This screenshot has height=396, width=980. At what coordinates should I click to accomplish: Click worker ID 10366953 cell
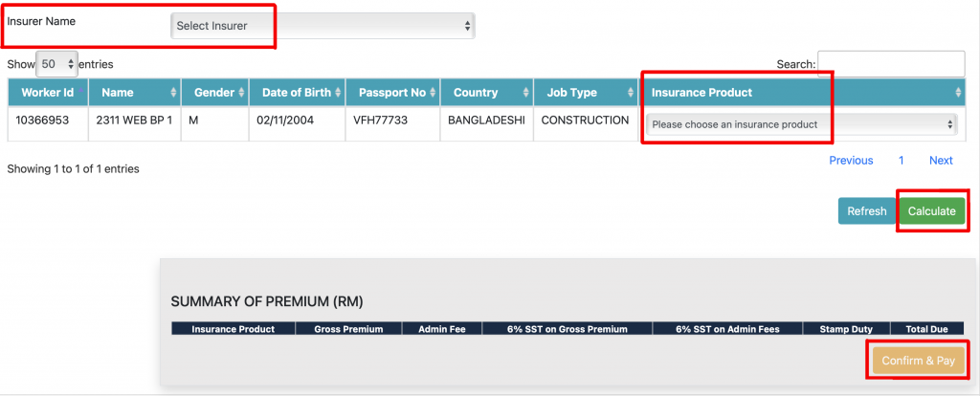[42, 121]
